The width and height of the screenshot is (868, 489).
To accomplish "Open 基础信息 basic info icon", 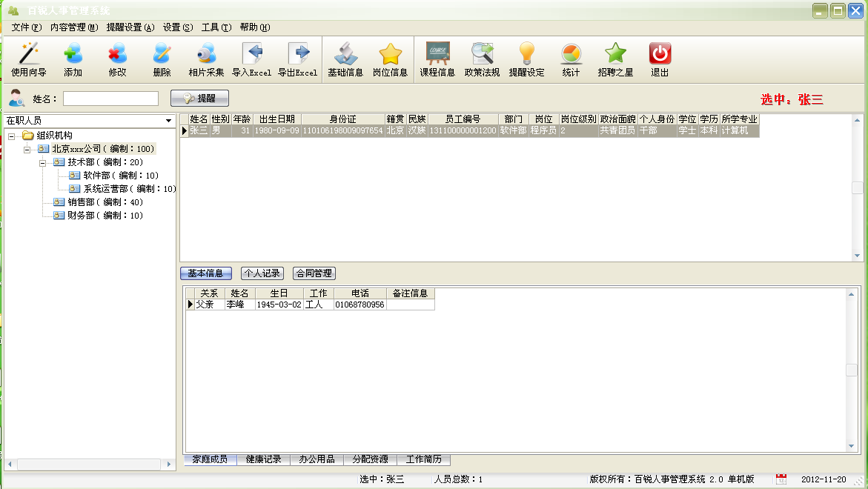I will pos(345,59).
